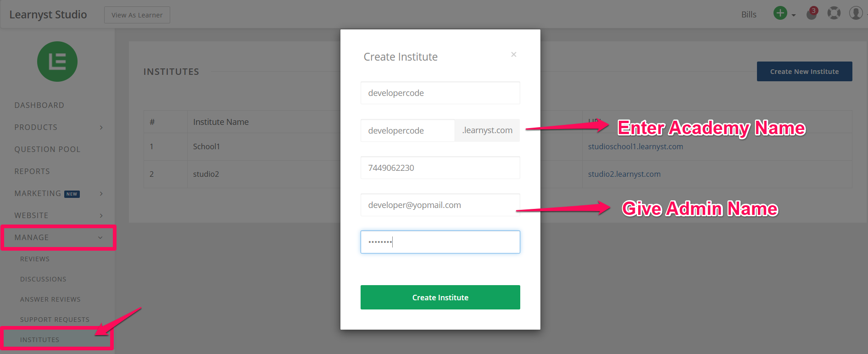The height and width of the screenshot is (354, 868).
Task: Expand the Products menu chevron
Action: coord(101,127)
